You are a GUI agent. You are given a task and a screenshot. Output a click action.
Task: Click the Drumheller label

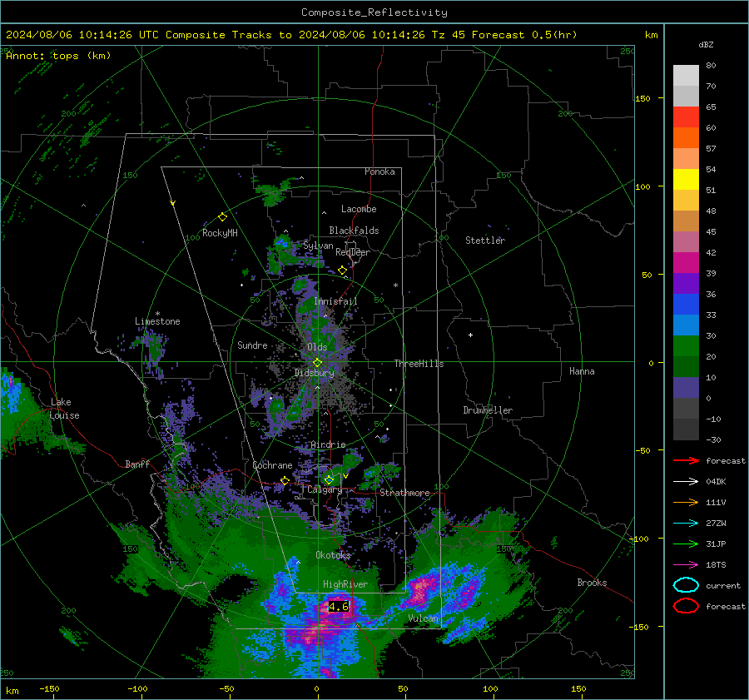coord(488,410)
